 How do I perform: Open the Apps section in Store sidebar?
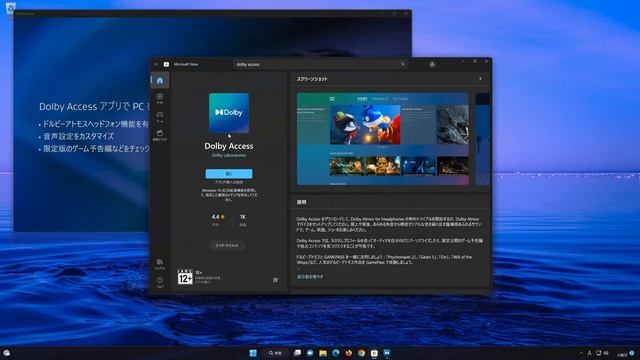160,98
